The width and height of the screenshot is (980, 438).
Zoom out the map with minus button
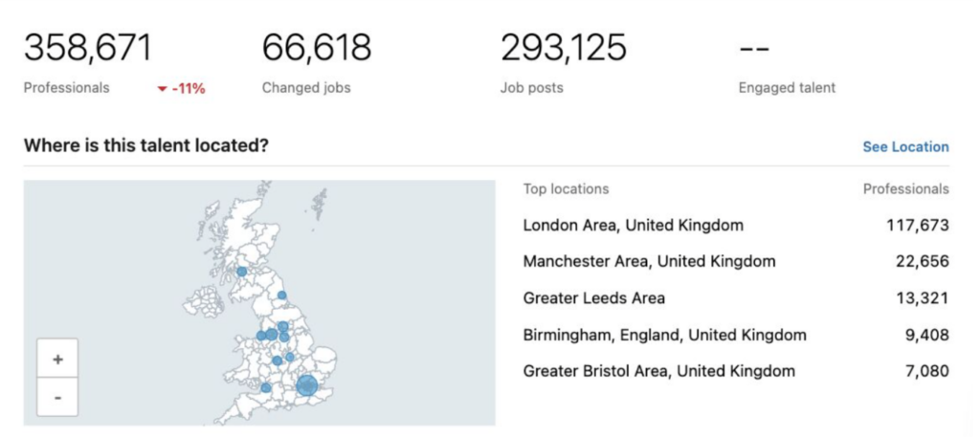(x=57, y=397)
